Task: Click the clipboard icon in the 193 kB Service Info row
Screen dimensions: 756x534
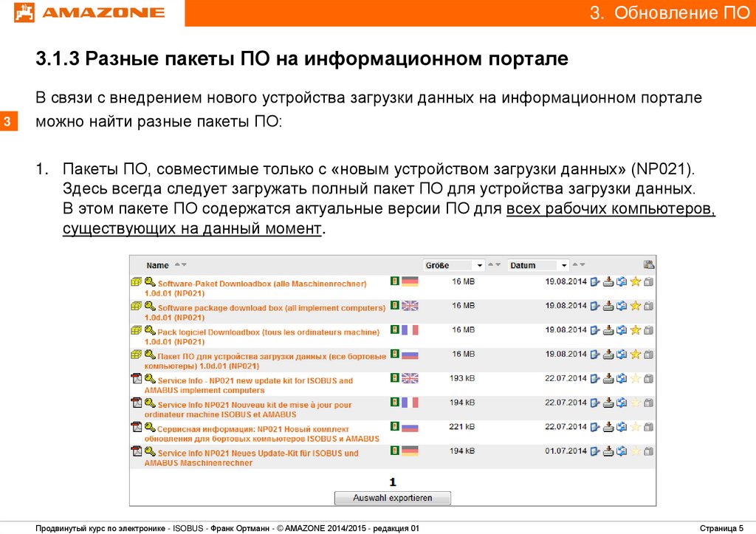Action: (649, 379)
